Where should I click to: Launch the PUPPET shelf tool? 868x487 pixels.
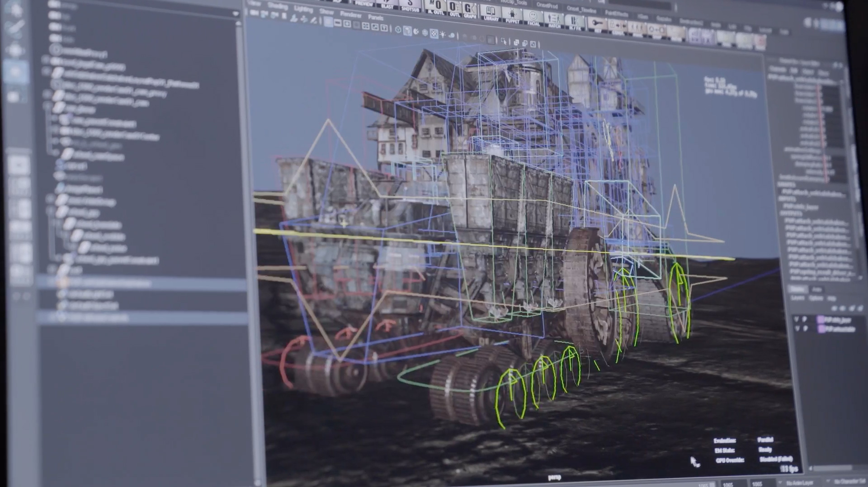click(x=512, y=14)
